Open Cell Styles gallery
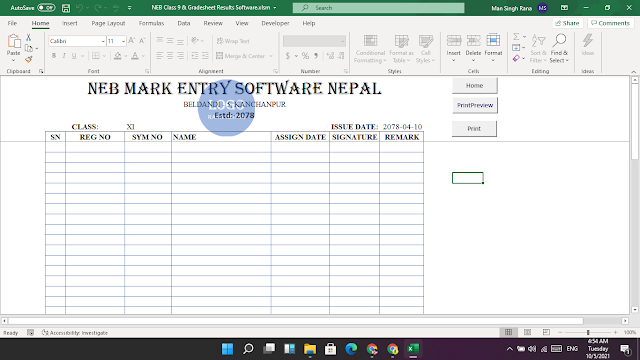 point(425,49)
